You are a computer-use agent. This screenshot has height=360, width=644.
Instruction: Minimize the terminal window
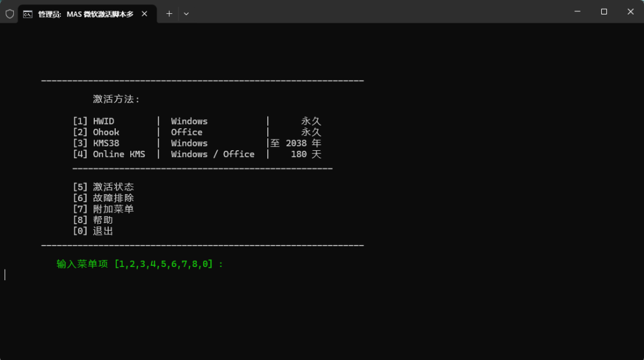click(577, 11)
